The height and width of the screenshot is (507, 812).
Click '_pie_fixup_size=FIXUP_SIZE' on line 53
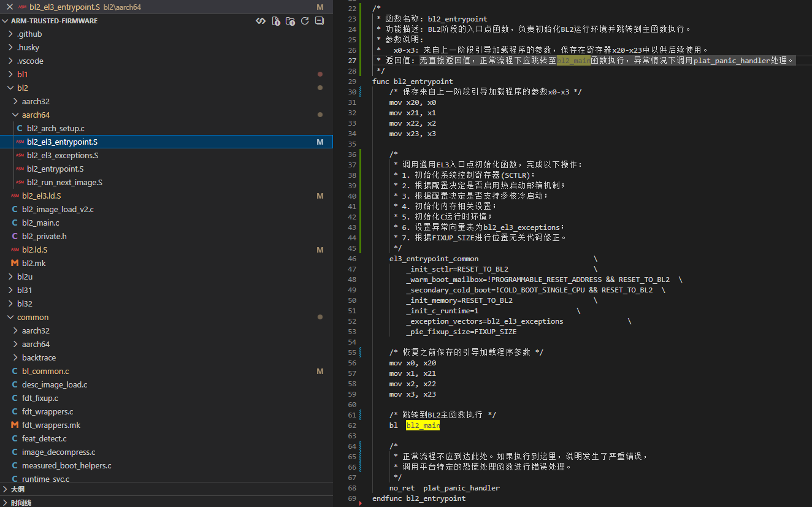[x=461, y=332]
